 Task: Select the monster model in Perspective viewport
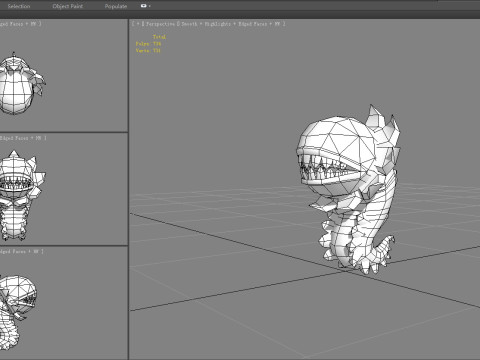(x=348, y=189)
